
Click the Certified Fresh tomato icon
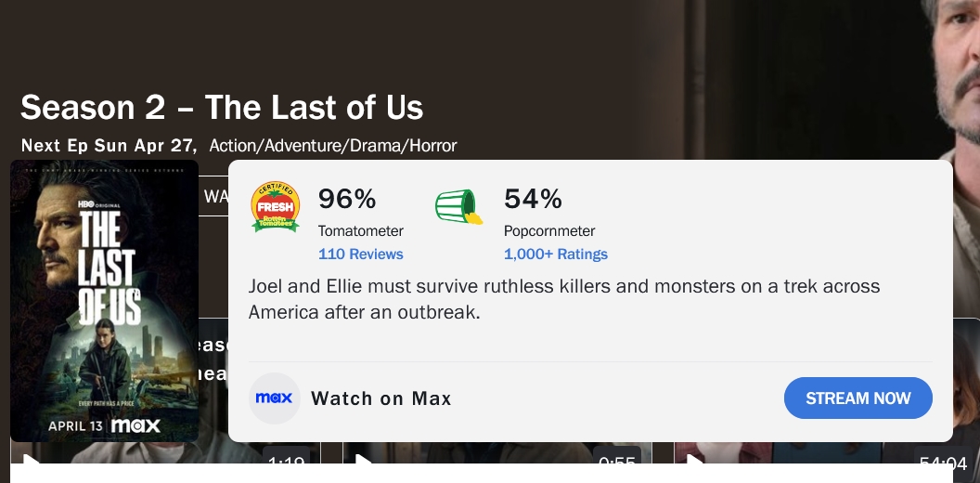point(275,206)
